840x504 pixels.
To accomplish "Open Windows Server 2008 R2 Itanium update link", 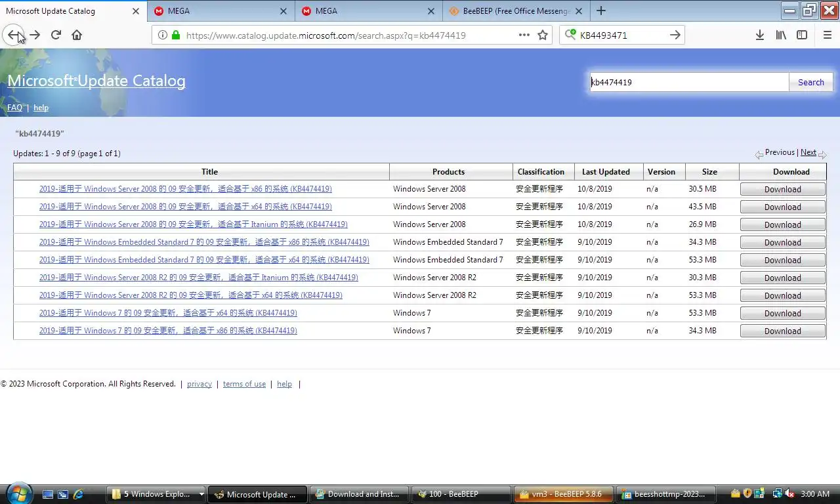I will pyautogui.click(x=198, y=278).
